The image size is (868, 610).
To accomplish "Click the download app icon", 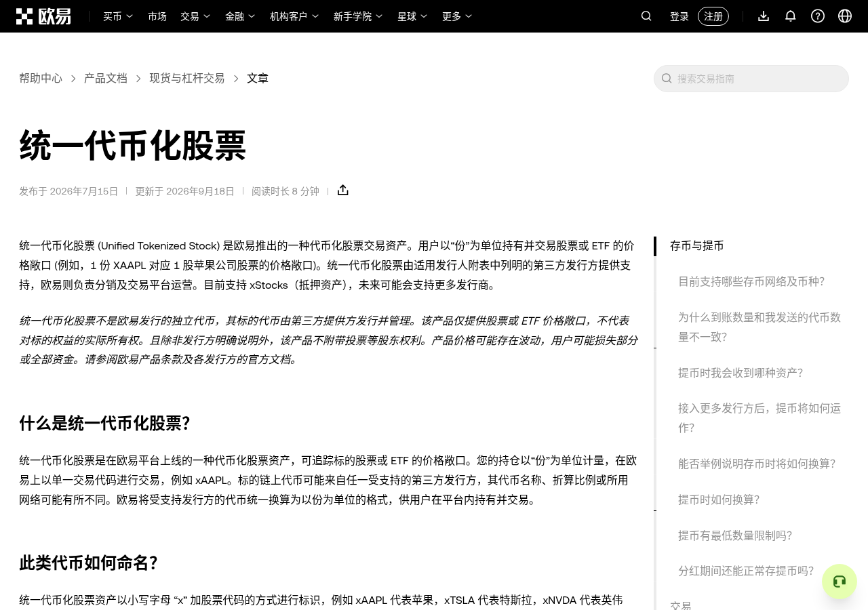I will point(764,16).
